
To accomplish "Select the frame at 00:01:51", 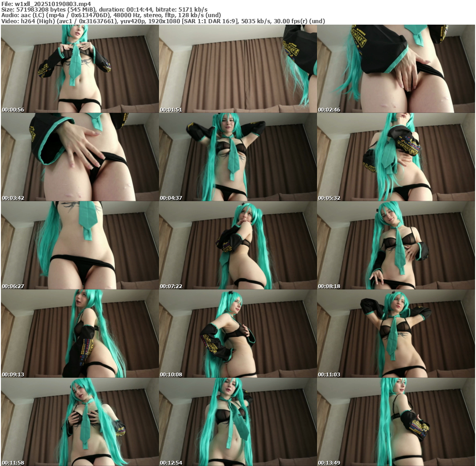I will point(238,69).
